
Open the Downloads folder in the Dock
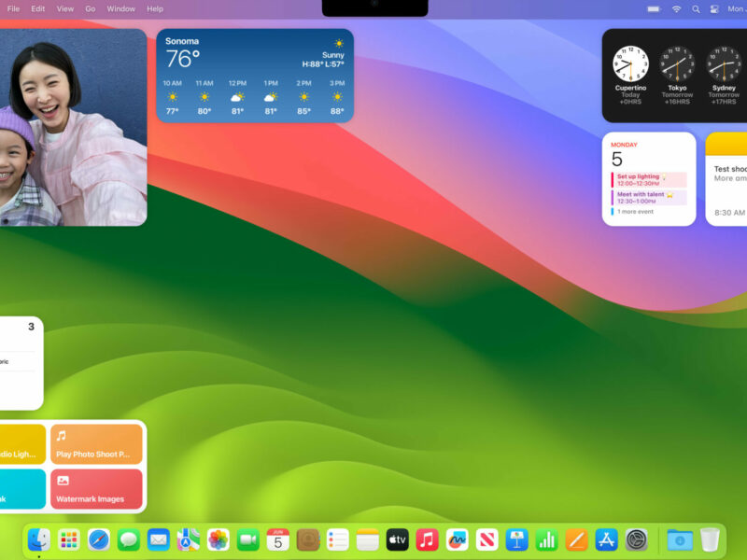coord(680,540)
